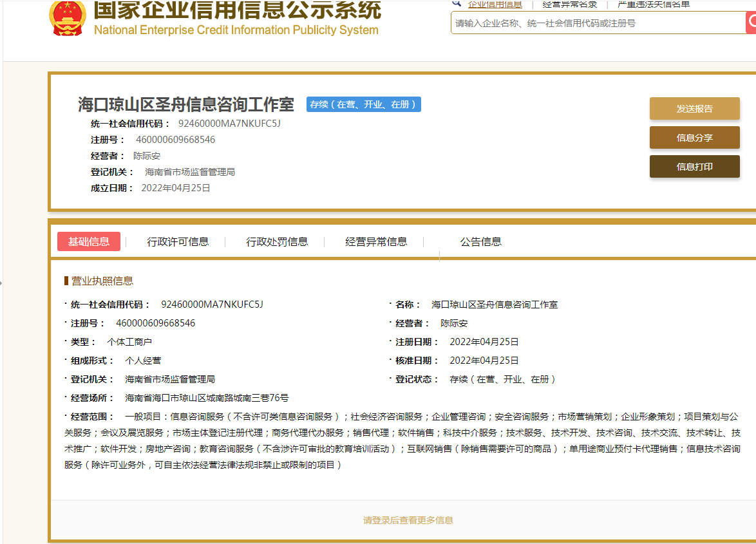Switch to the 基础信息 tab
This screenshot has width=756, height=544.
[x=89, y=241]
